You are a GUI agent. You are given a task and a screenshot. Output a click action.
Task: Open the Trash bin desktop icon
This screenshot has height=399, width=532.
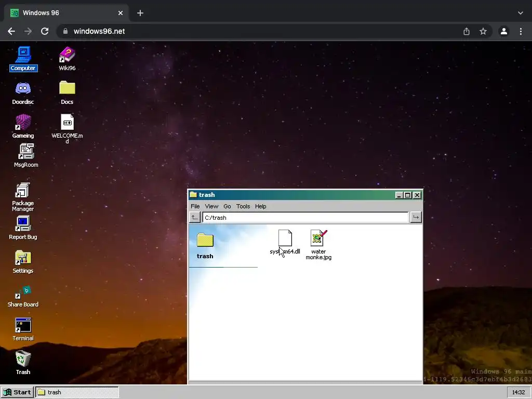pyautogui.click(x=23, y=362)
